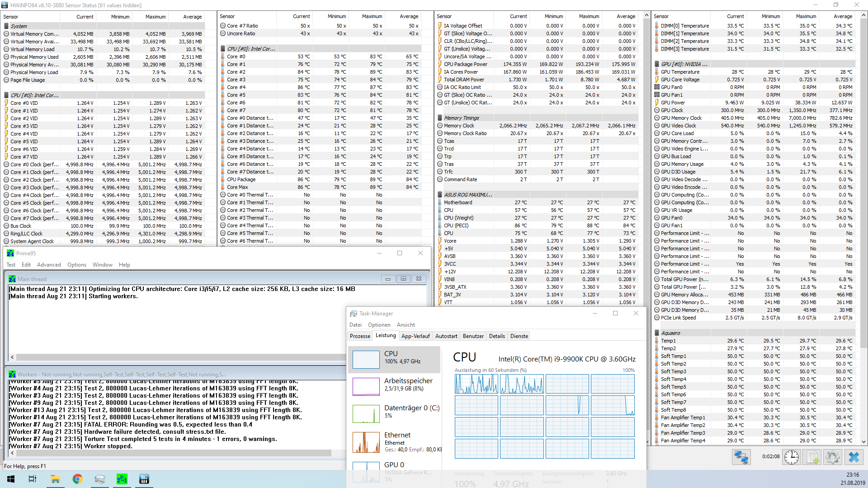Image resolution: width=868 pixels, height=488 pixels.
Task: Click the HWiNFO64 taskbar icon
Action: 144,479
